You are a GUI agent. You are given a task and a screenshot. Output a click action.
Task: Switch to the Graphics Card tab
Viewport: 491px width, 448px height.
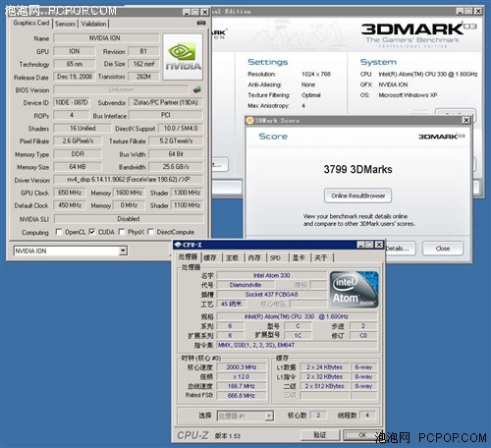pos(31,23)
